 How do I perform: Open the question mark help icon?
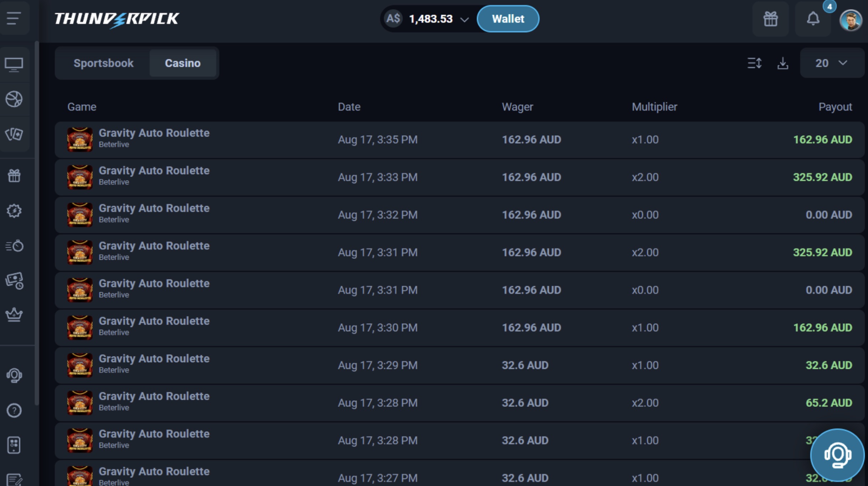[x=14, y=410]
